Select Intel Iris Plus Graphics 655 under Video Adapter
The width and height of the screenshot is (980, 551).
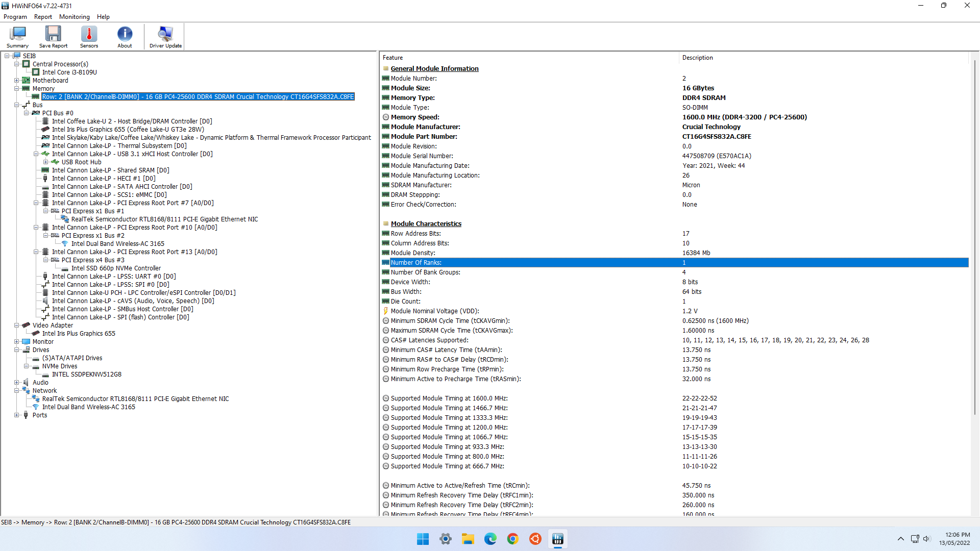point(79,334)
